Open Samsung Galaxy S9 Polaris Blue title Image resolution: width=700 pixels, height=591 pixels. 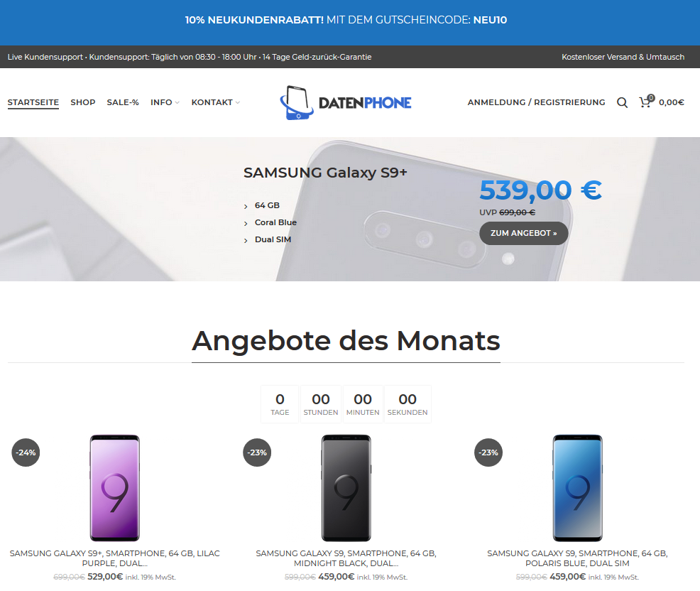tap(578, 558)
